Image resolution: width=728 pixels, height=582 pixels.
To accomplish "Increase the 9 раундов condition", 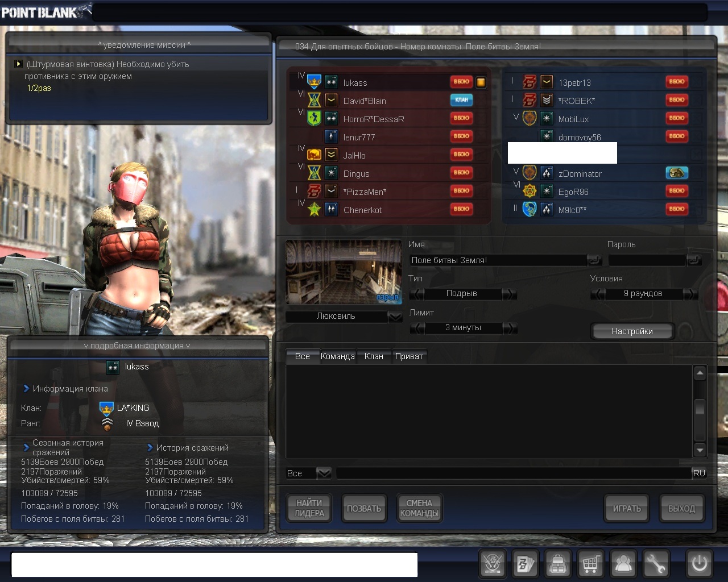I will coord(690,294).
